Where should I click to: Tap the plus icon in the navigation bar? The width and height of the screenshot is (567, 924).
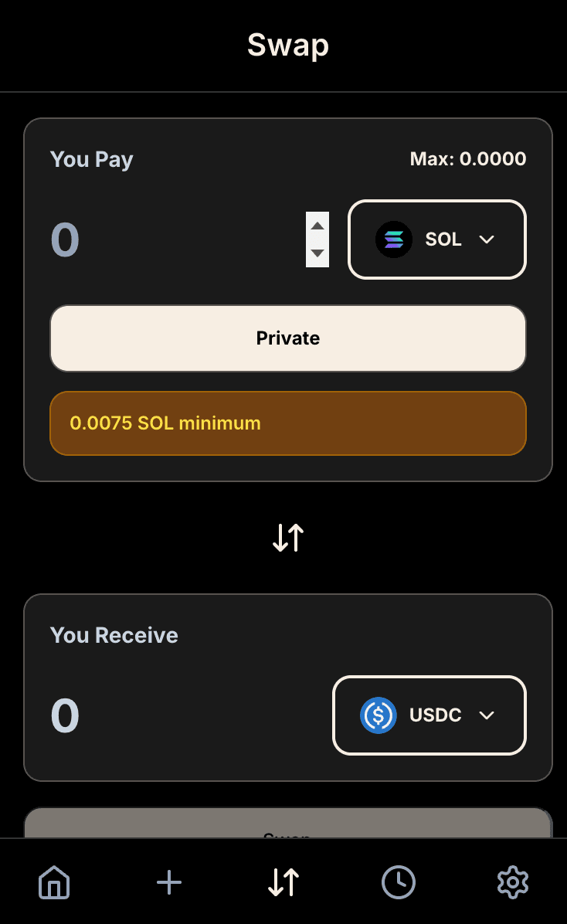point(168,882)
